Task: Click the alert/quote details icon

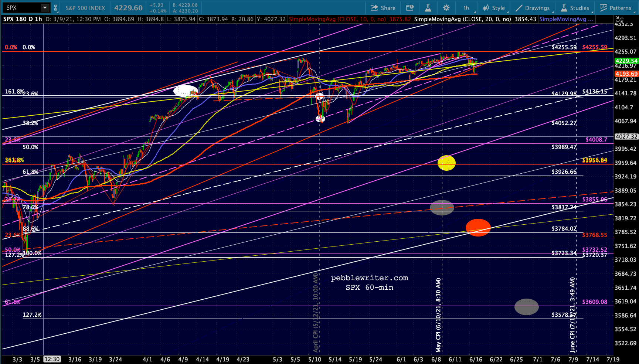Action: point(409,8)
